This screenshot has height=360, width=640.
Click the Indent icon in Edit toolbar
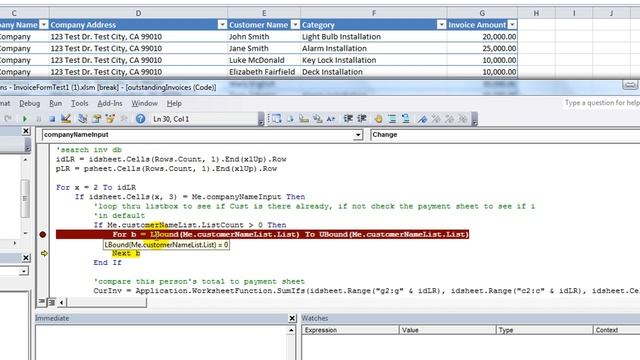click(348, 119)
